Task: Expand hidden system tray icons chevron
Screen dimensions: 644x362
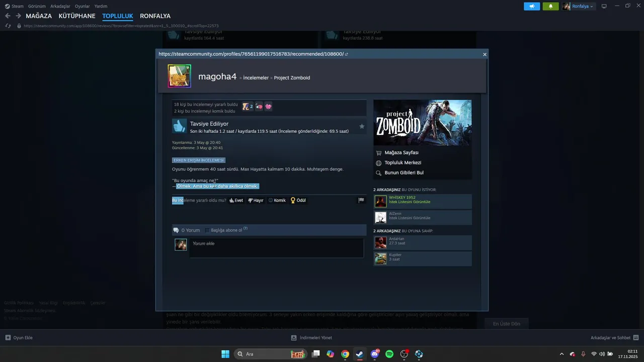Action: coord(562,354)
